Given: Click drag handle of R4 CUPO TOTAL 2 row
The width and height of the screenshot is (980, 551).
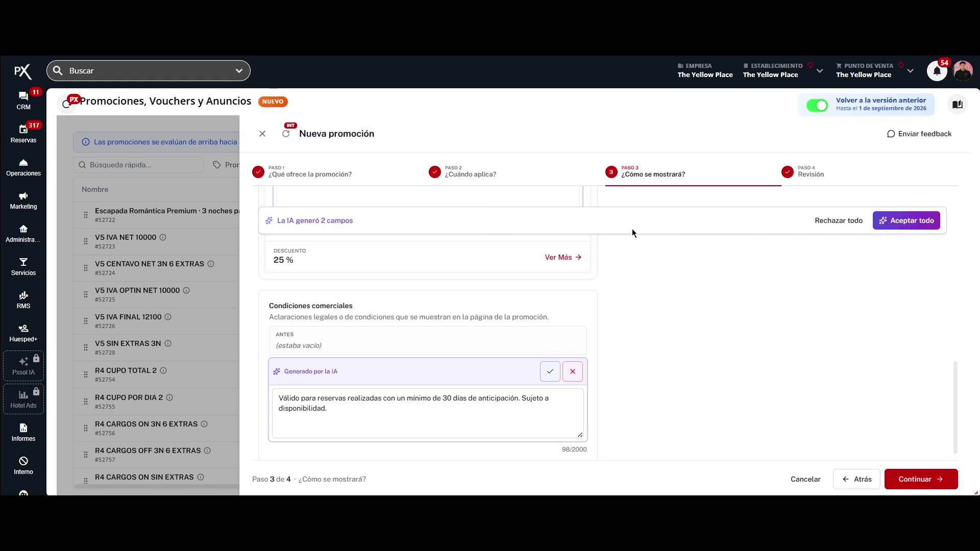Looking at the screenshot, I should [x=86, y=374].
